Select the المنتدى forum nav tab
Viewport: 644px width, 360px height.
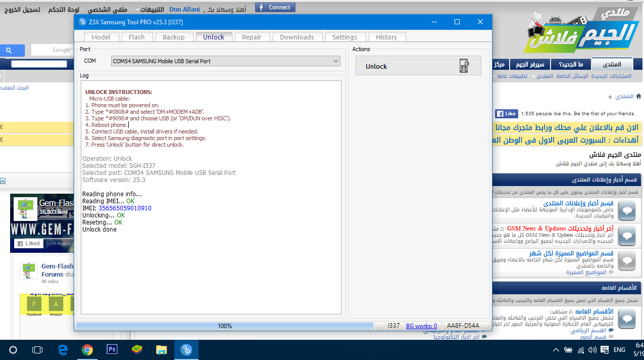(613, 65)
